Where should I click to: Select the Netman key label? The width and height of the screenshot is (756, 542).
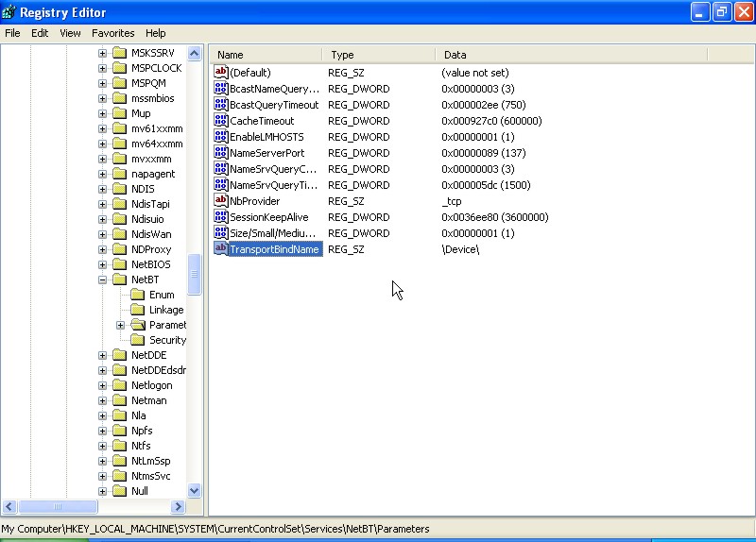click(149, 400)
